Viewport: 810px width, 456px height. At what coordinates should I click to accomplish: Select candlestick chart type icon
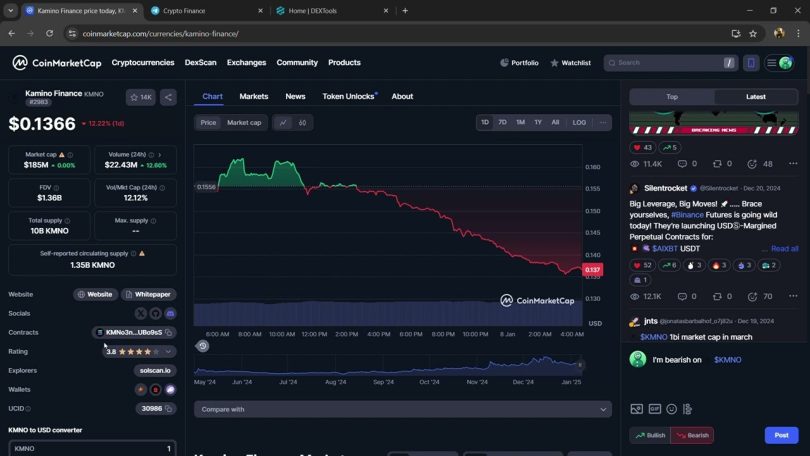coord(302,122)
